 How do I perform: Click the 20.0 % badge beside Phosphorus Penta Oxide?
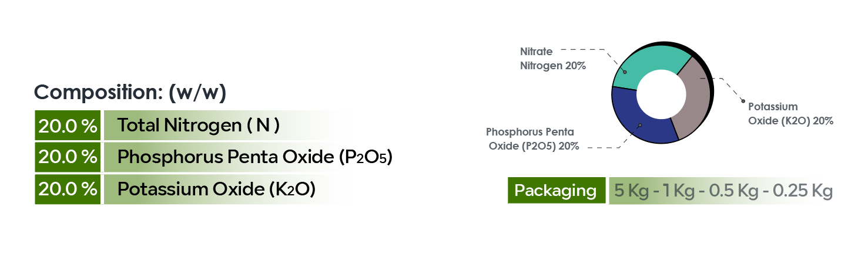point(68,157)
